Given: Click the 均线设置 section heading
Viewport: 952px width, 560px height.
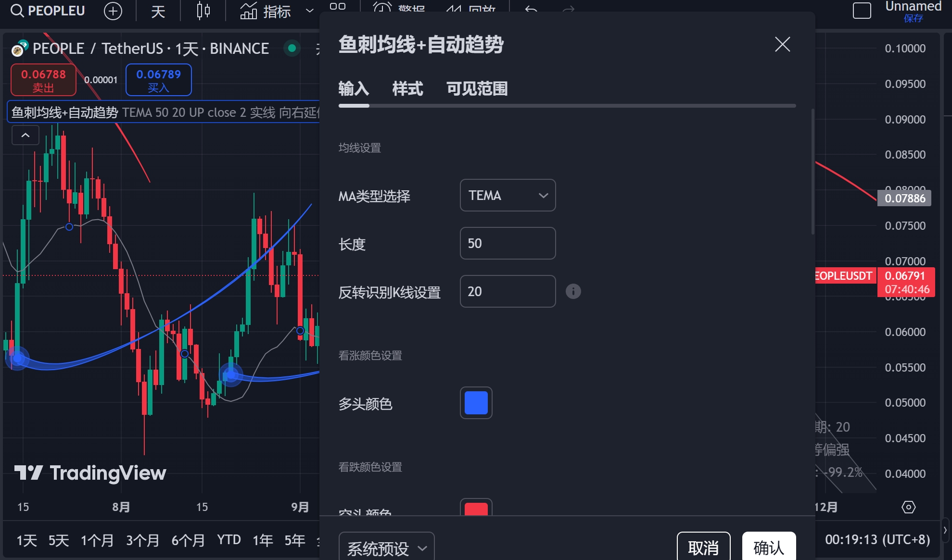Looking at the screenshot, I should (x=360, y=148).
